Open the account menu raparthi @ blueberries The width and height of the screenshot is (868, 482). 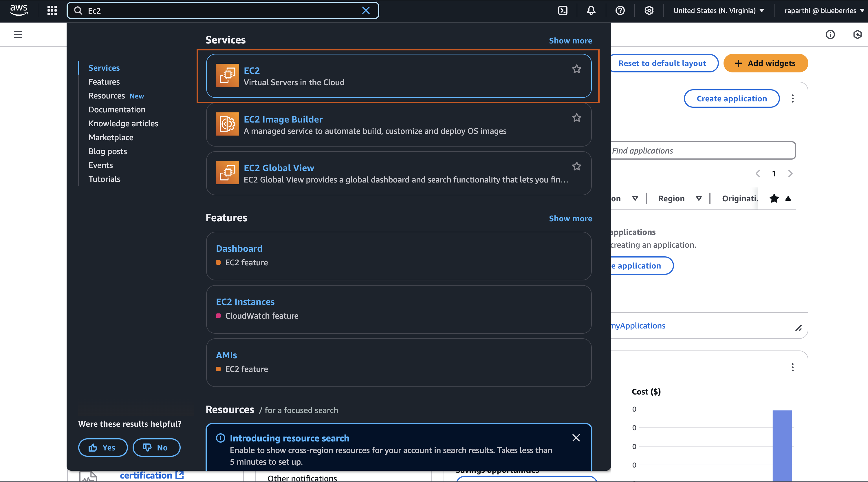[824, 10]
